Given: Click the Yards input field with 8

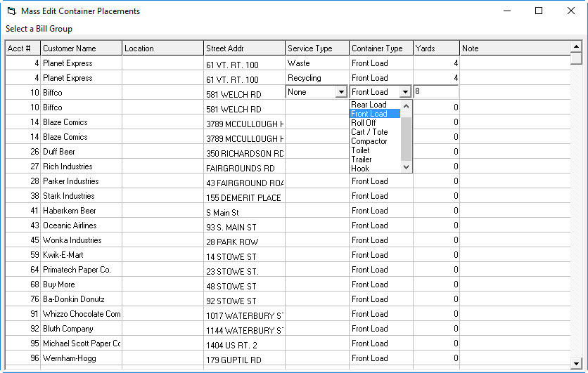Looking at the screenshot, I should pos(435,92).
